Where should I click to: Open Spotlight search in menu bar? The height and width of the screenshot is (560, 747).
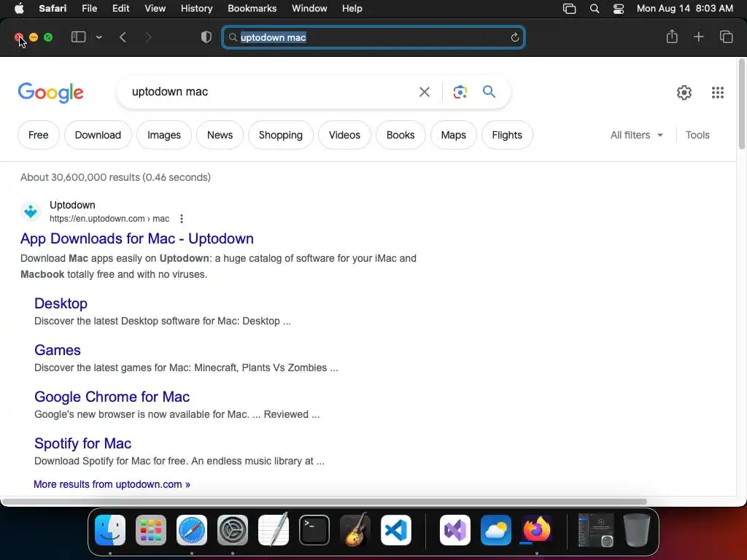pos(594,9)
